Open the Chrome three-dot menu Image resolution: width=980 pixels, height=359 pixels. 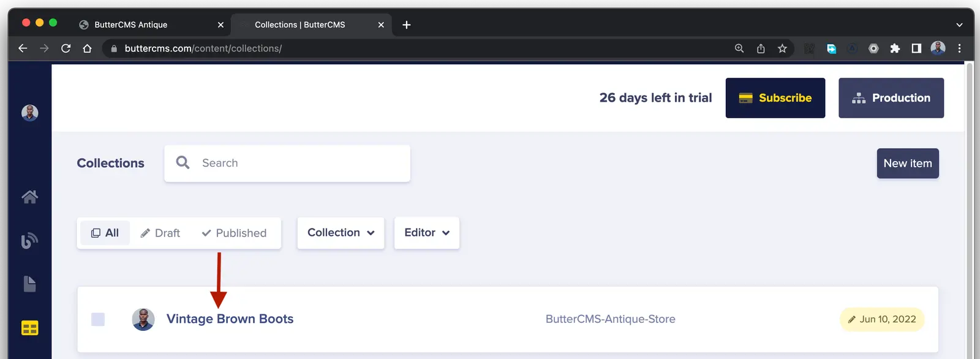click(x=959, y=48)
